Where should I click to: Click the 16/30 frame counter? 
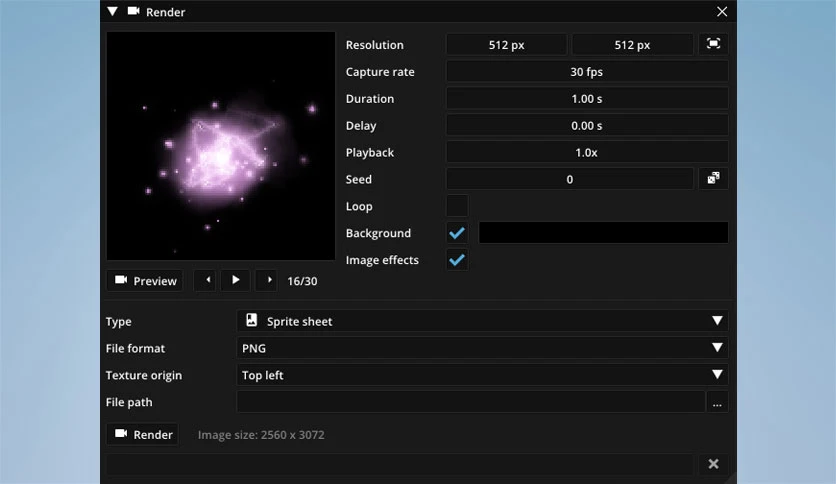302,281
